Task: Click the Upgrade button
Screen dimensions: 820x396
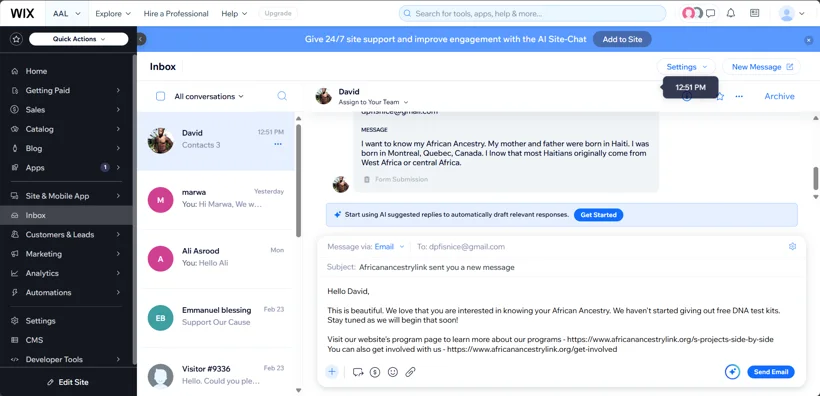Action: 278,14
